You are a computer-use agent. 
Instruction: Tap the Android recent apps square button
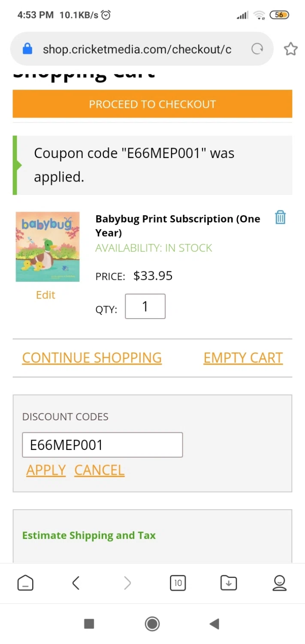click(x=89, y=623)
